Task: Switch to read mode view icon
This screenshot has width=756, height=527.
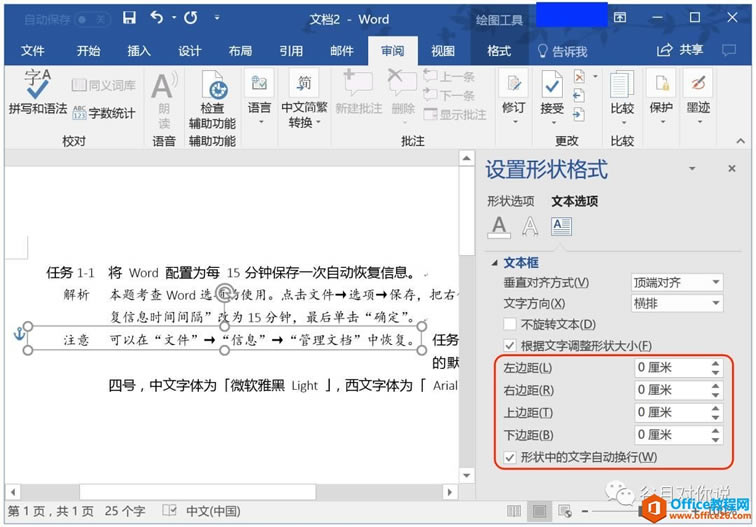Action: tap(514, 511)
